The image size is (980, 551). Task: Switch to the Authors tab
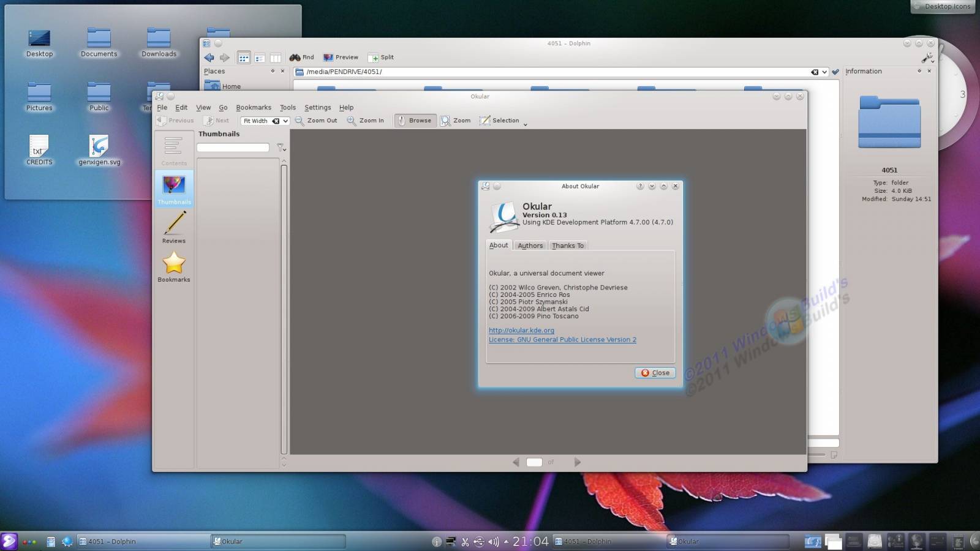pos(530,246)
